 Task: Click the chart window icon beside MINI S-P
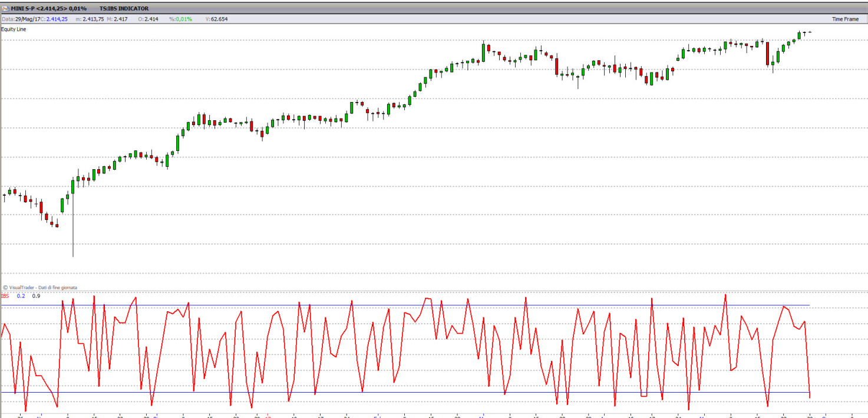click(5, 8)
